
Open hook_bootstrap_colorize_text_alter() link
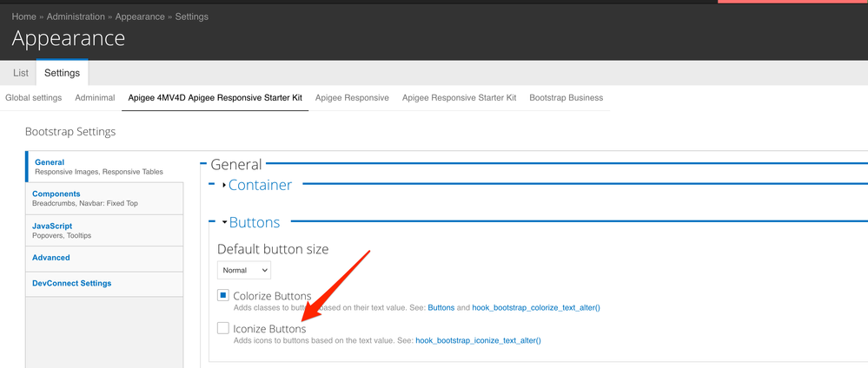536,308
